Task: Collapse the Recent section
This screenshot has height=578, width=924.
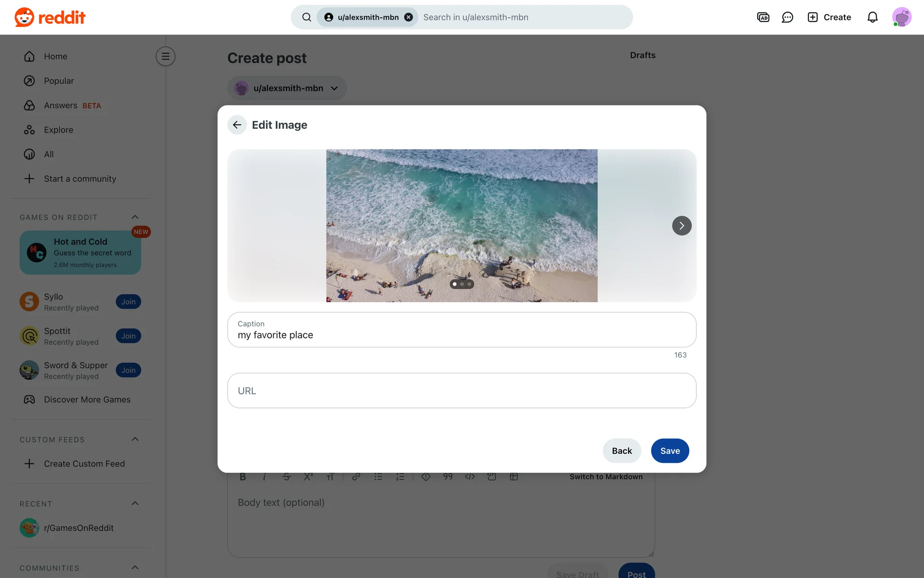Action: pos(135,503)
